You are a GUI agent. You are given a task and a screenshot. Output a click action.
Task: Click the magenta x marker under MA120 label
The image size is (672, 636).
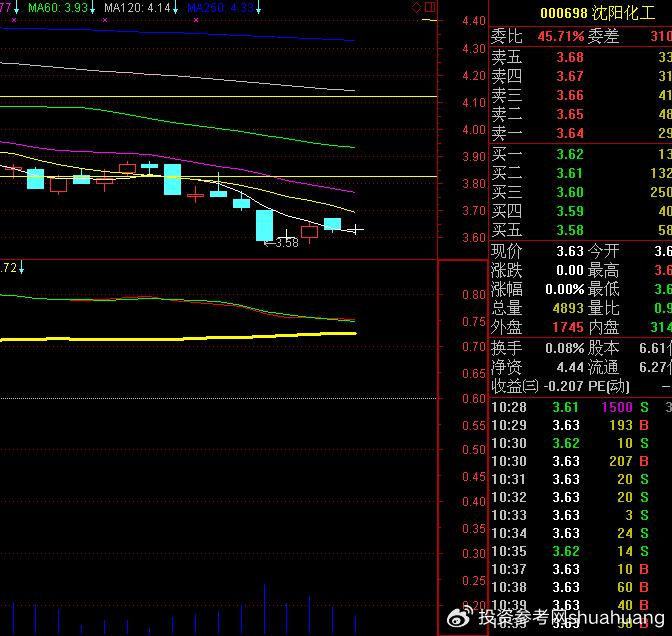pos(105,20)
